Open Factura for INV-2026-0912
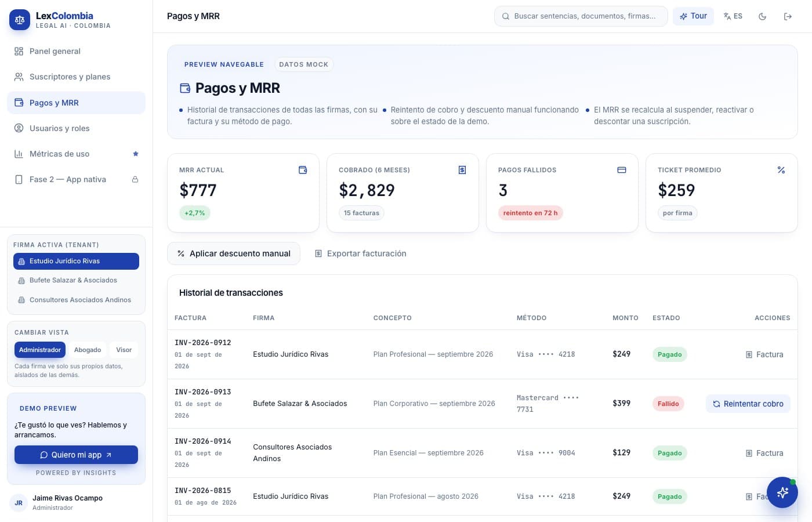812x522 pixels. [764, 354]
